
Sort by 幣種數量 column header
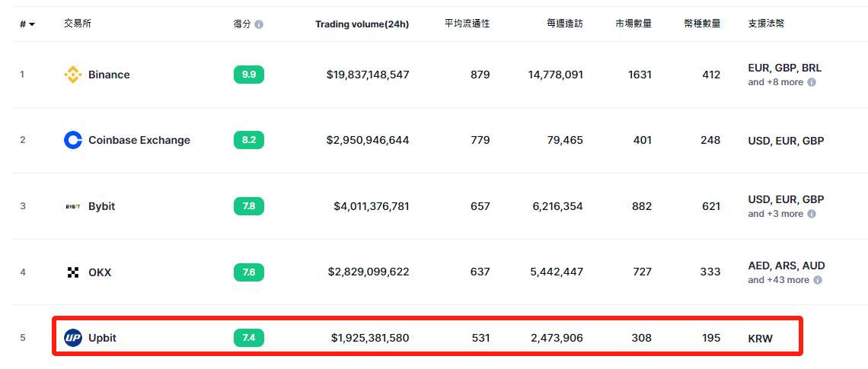(702, 24)
